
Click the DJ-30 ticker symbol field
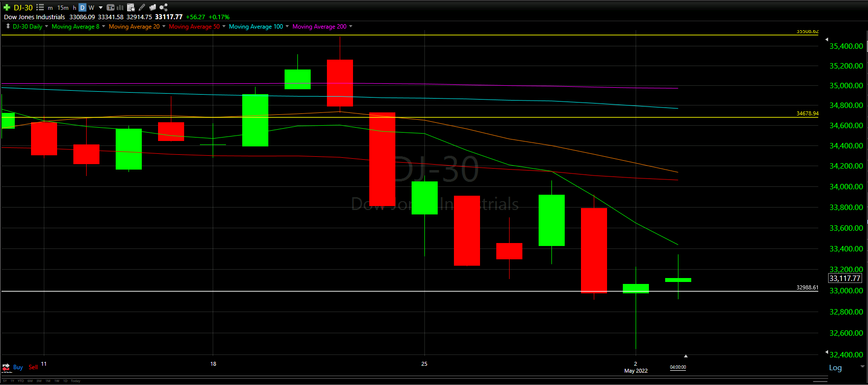23,7
